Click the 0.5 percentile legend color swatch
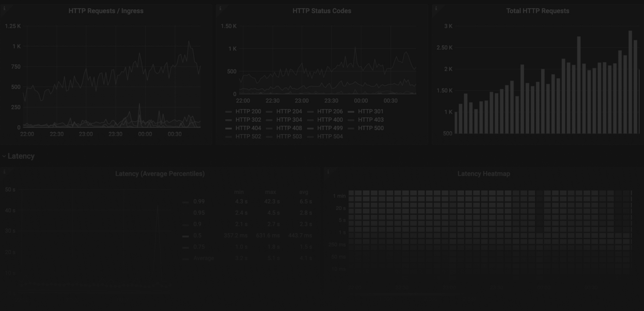Image resolution: width=644 pixels, height=311 pixels. coord(186,236)
